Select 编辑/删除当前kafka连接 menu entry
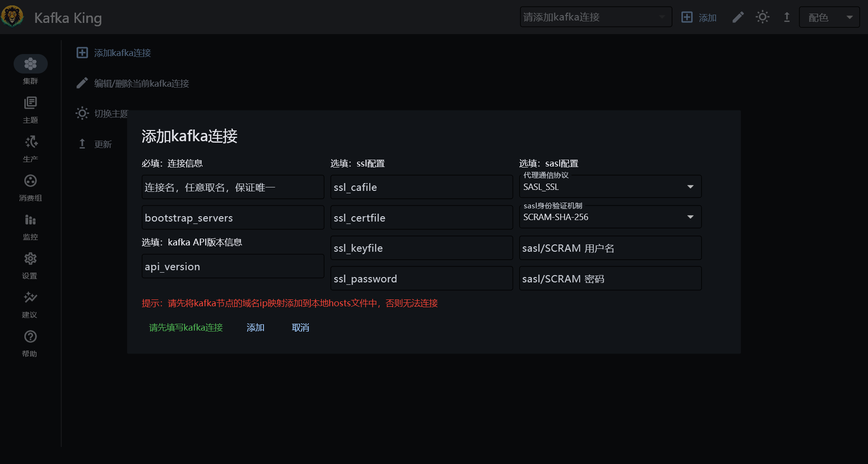Screen dimensions: 868x464 click(142, 83)
